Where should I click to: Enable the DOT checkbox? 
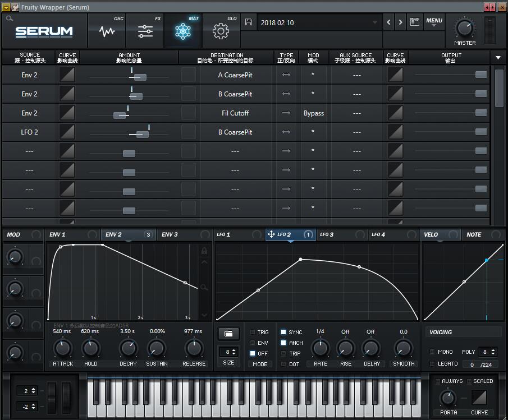tap(283, 364)
